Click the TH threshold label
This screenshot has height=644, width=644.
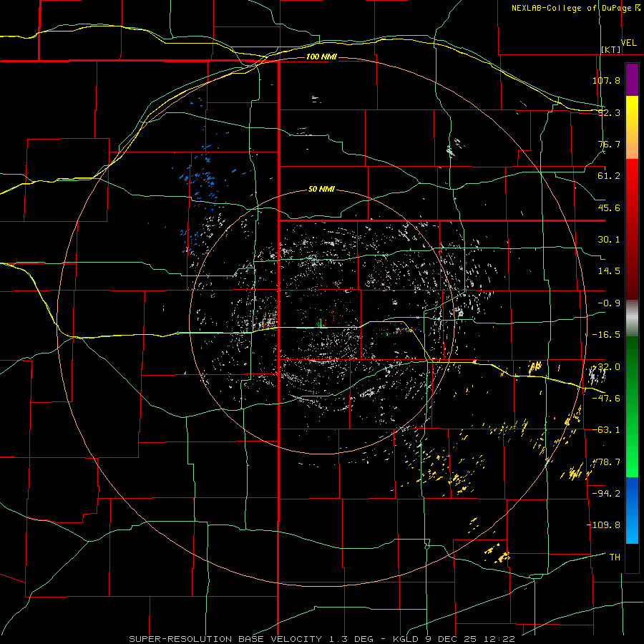[615, 557]
